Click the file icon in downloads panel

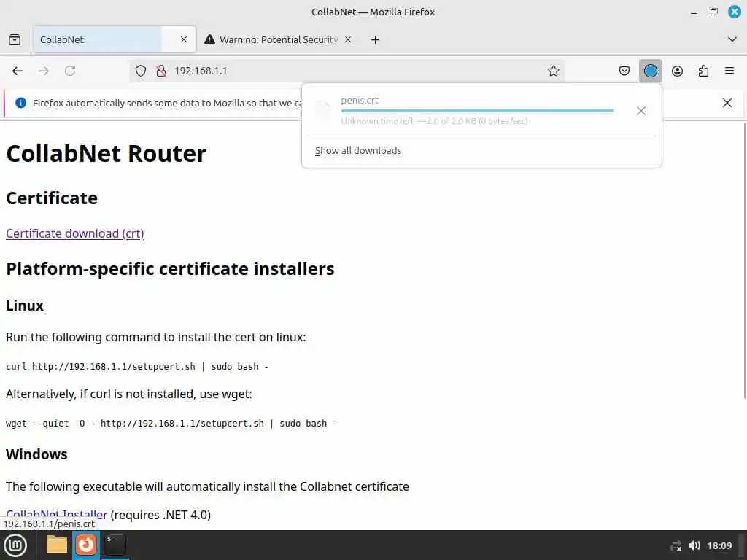[x=322, y=111]
